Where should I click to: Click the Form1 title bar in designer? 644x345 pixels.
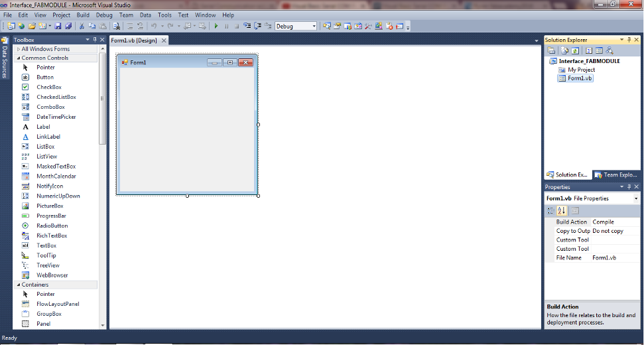pyautogui.click(x=187, y=62)
